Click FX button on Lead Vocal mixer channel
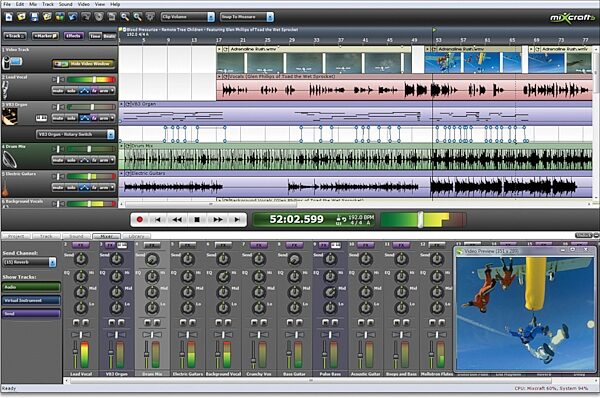The height and width of the screenshot is (398, 600). coord(80,245)
